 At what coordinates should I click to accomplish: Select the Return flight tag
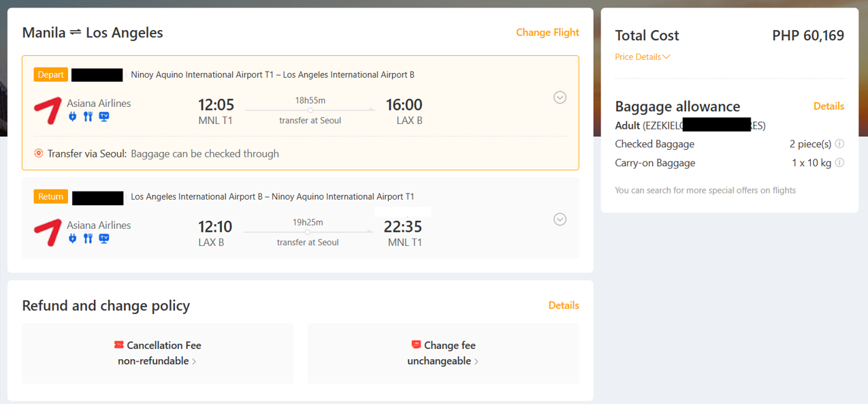coord(50,197)
